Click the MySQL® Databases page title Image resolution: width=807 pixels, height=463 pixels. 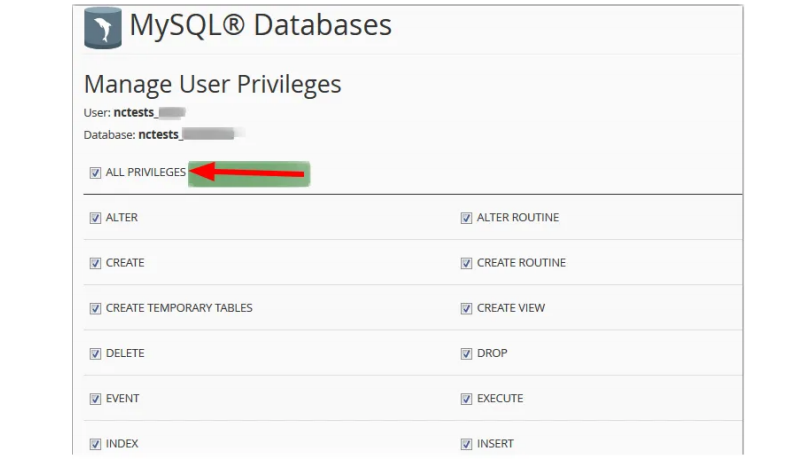point(260,26)
